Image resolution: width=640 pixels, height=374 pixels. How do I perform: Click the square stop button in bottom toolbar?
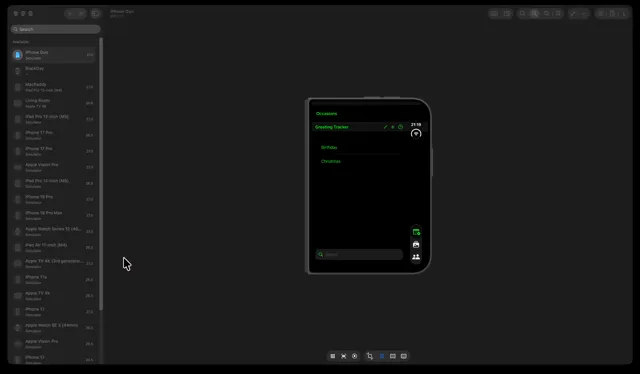333,356
